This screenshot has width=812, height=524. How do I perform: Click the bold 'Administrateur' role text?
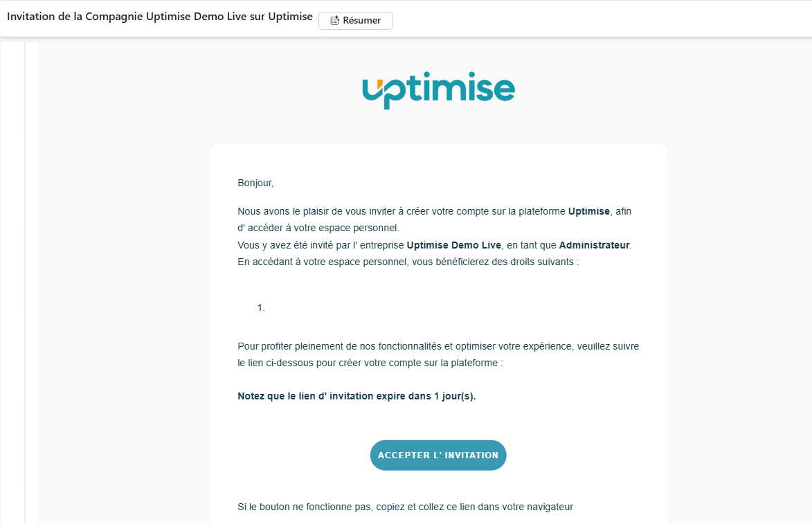(x=594, y=245)
